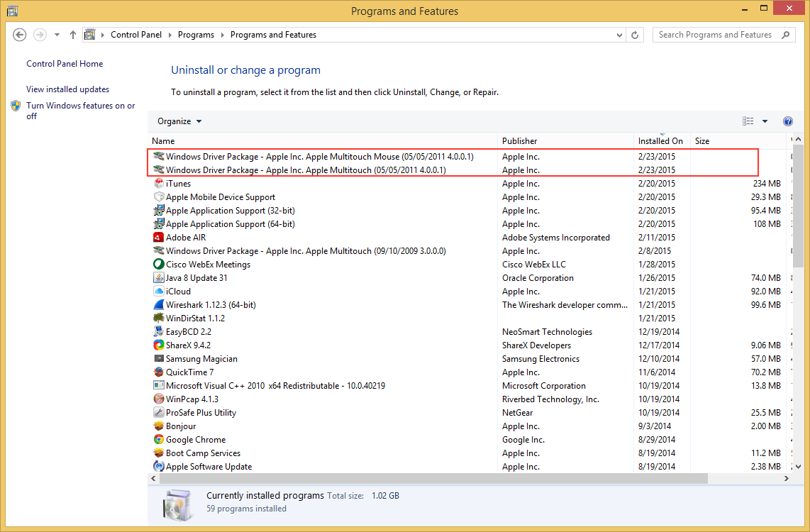Click the window system icon in title bar
This screenshot has height=532, width=810.
point(12,11)
